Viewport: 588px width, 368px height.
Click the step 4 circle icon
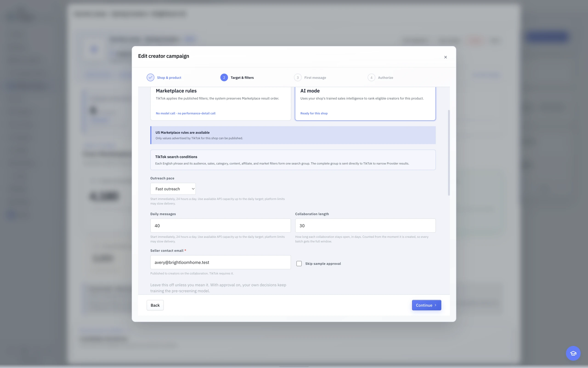(371, 78)
